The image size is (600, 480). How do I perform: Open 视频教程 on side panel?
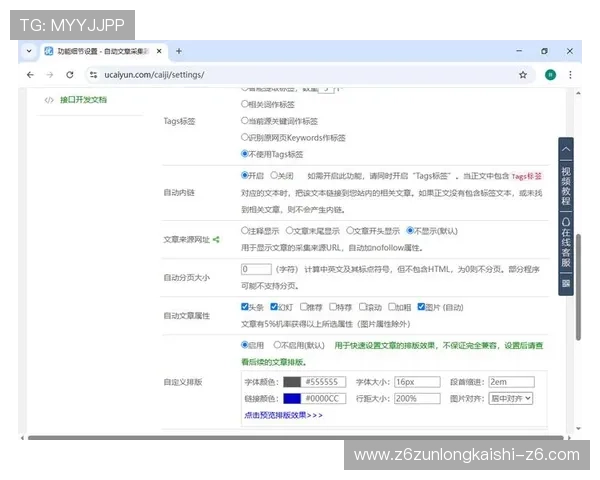[566, 186]
